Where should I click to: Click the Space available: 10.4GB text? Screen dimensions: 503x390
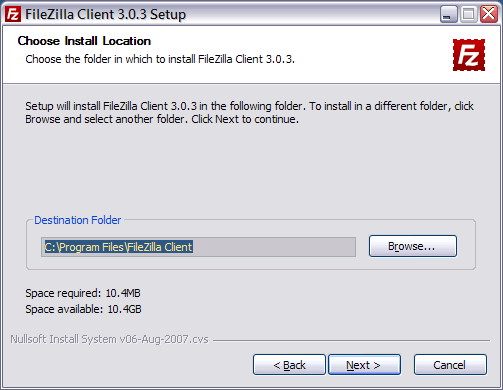click(83, 309)
